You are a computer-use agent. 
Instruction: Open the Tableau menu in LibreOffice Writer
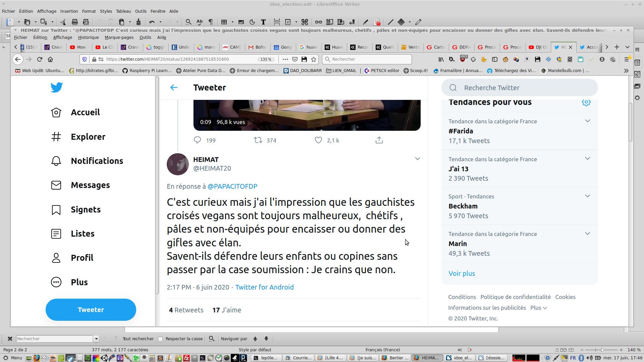123,11
